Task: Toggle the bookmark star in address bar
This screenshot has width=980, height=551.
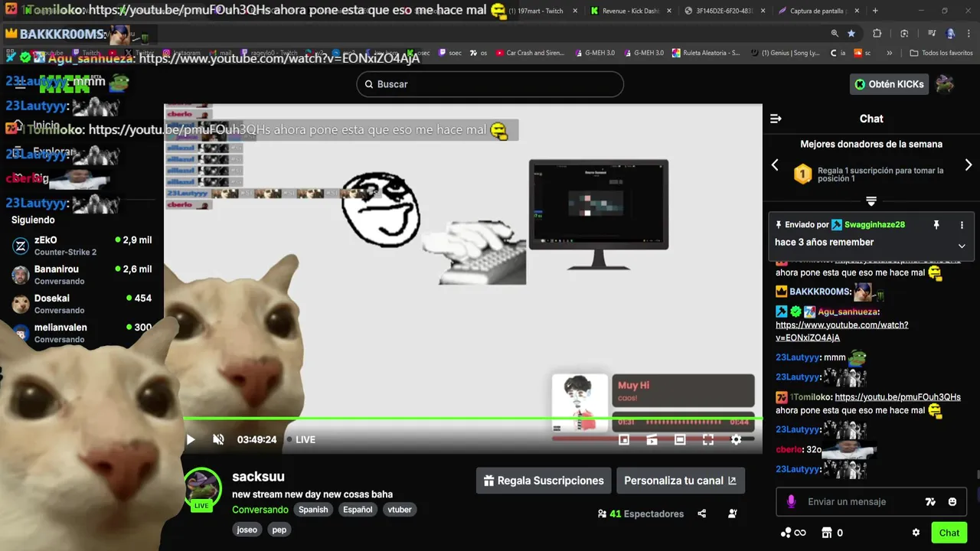Action: (x=851, y=34)
